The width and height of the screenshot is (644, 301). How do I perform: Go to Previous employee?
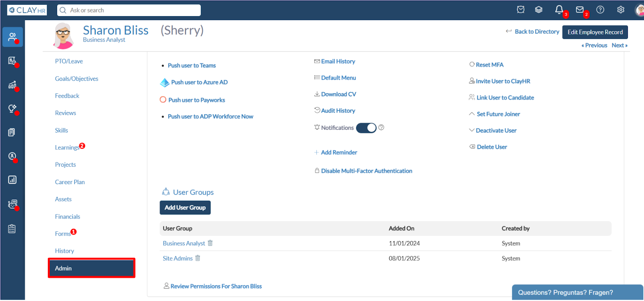594,45
